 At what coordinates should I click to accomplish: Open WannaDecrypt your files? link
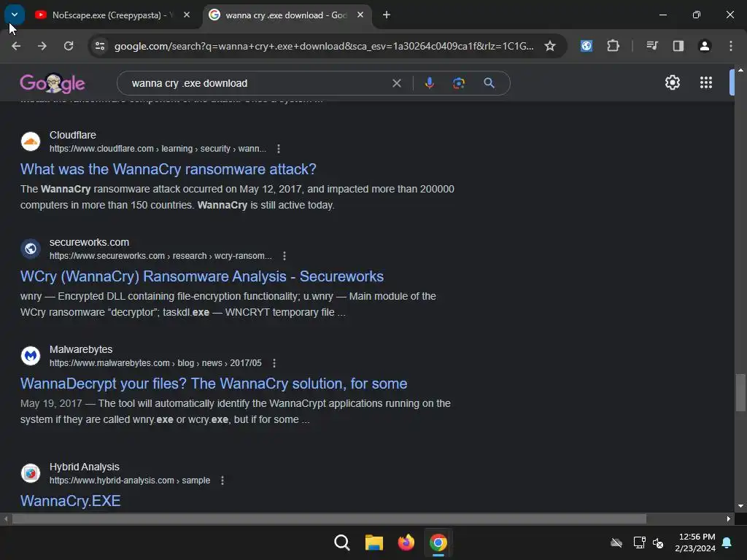214,384
